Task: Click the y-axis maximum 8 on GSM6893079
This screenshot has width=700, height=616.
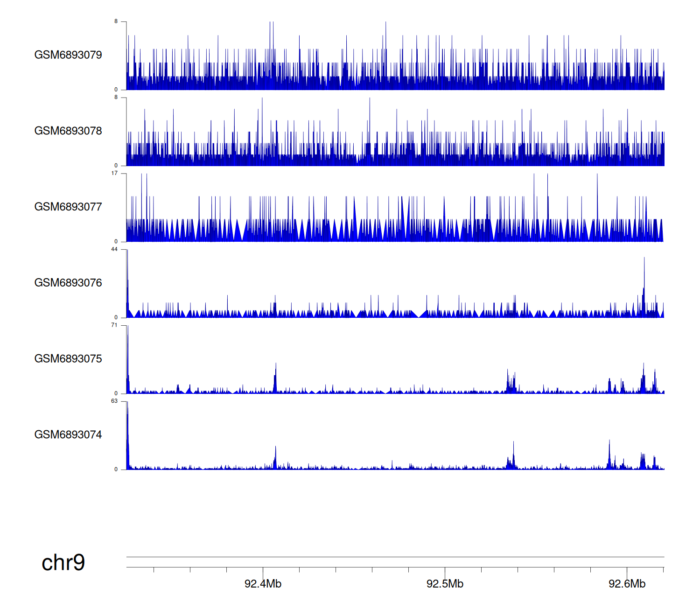Action: point(116,21)
